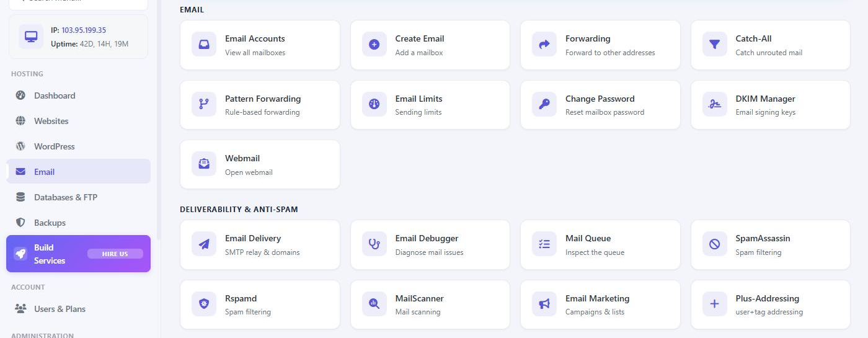Open Dashboard in the sidebar
Viewport: 868px width, 338px height.
point(78,96)
